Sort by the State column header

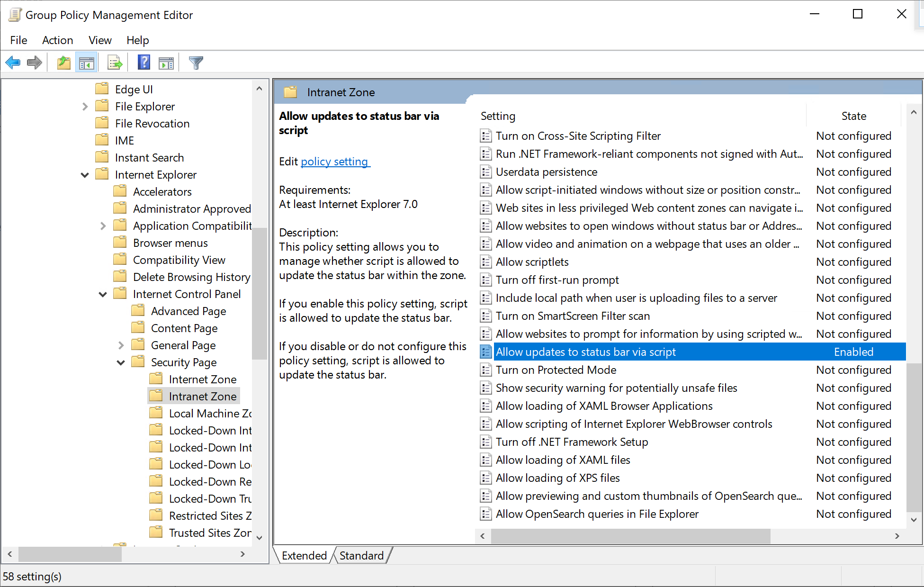pos(853,116)
